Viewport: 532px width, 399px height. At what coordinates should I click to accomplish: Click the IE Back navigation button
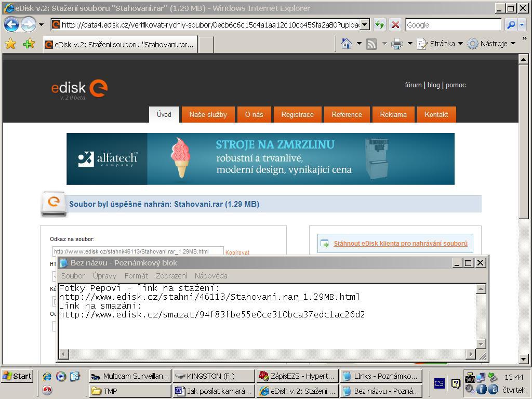(x=11, y=24)
